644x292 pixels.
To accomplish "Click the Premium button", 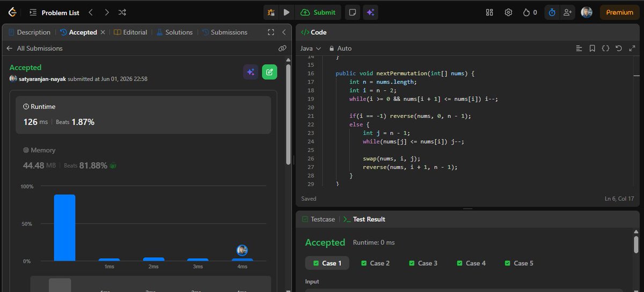I will [x=619, y=12].
